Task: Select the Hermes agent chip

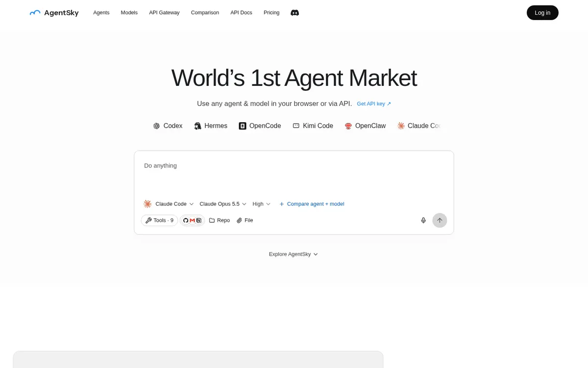Action: (211, 126)
